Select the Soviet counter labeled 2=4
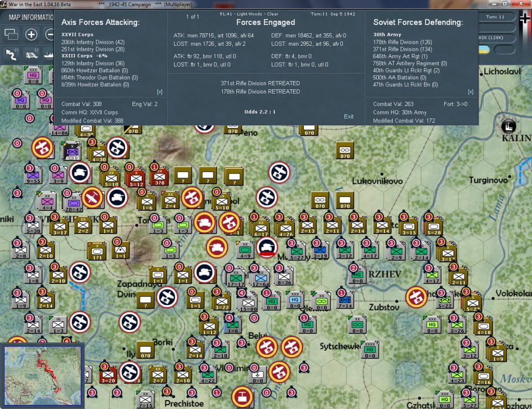532x409 pixels. click(x=170, y=200)
